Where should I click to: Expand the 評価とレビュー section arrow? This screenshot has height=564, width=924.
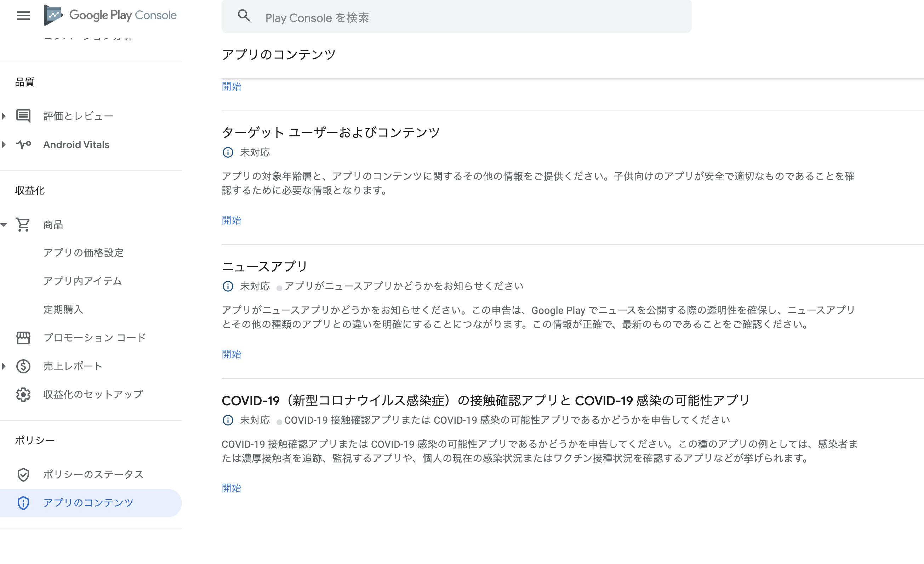click(4, 116)
